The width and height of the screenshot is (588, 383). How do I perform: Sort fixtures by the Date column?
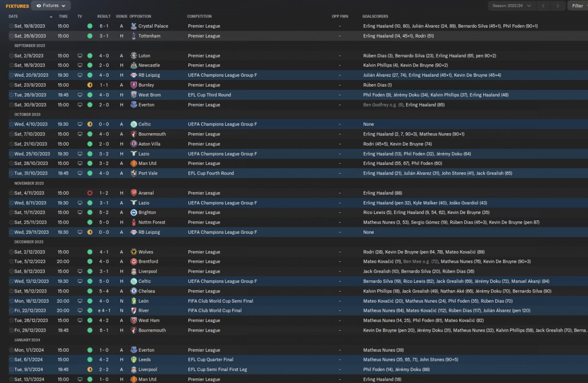click(x=13, y=17)
